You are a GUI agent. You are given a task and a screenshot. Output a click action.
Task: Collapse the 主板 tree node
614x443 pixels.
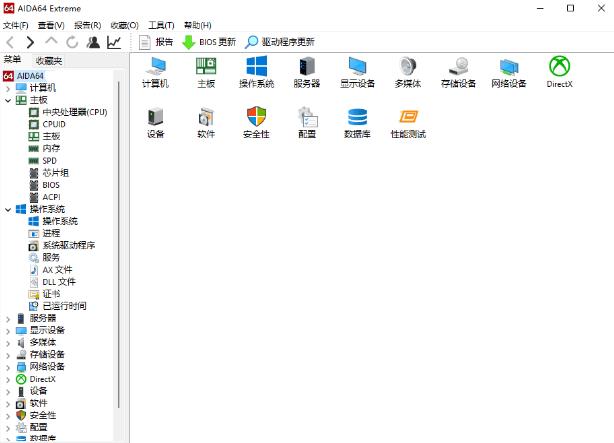coord(8,100)
